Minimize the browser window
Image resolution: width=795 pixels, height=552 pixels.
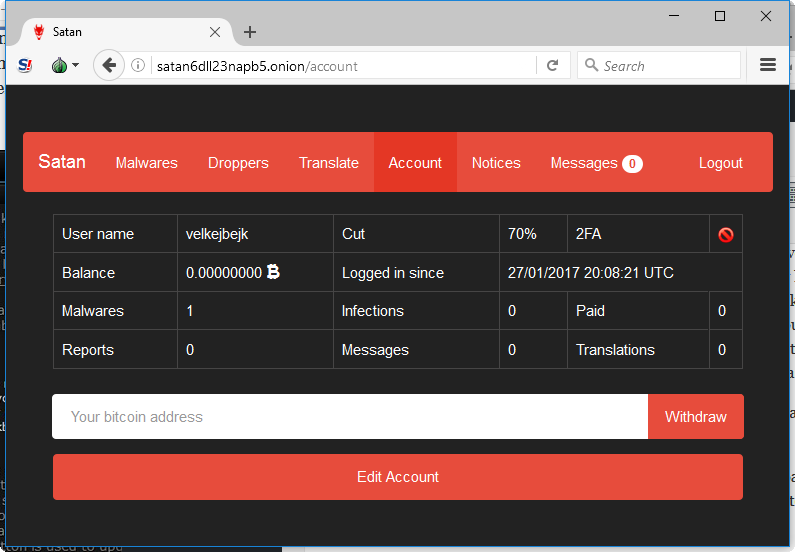coord(674,16)
